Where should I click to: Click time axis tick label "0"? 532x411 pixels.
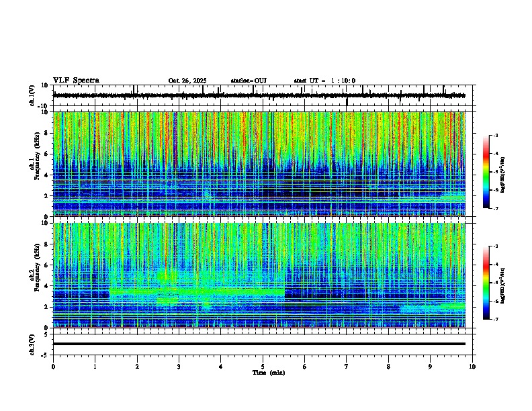tap(53, 367)
